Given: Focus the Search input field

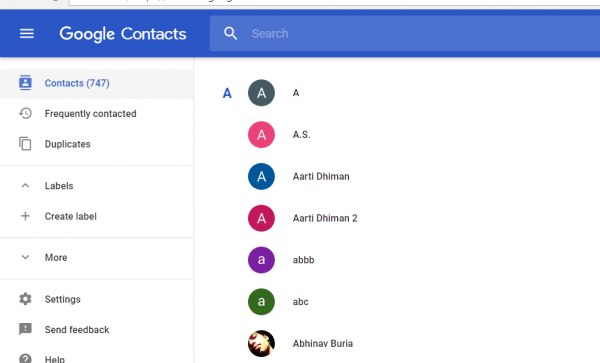Looking at the screenshot, I should tap(405, 34).
